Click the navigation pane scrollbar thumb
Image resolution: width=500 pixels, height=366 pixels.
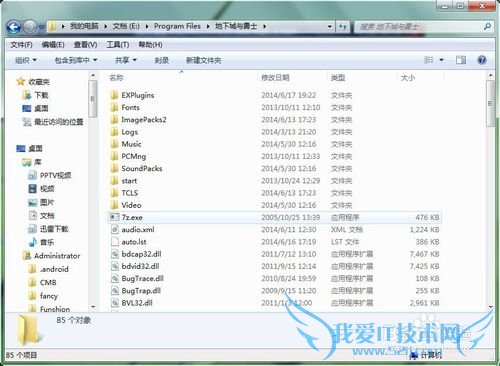(93, 99)
